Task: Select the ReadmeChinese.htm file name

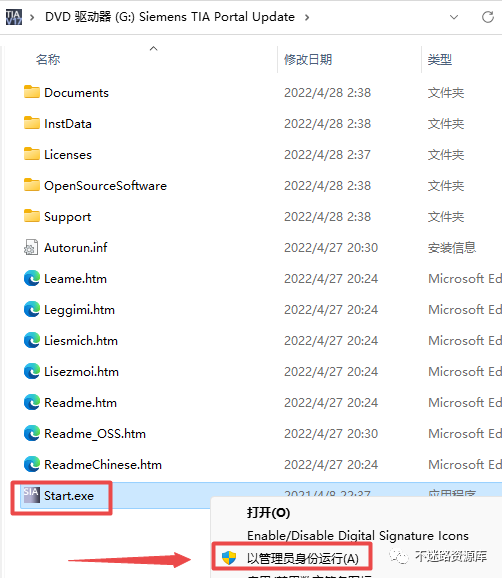Action: point(103,464)
